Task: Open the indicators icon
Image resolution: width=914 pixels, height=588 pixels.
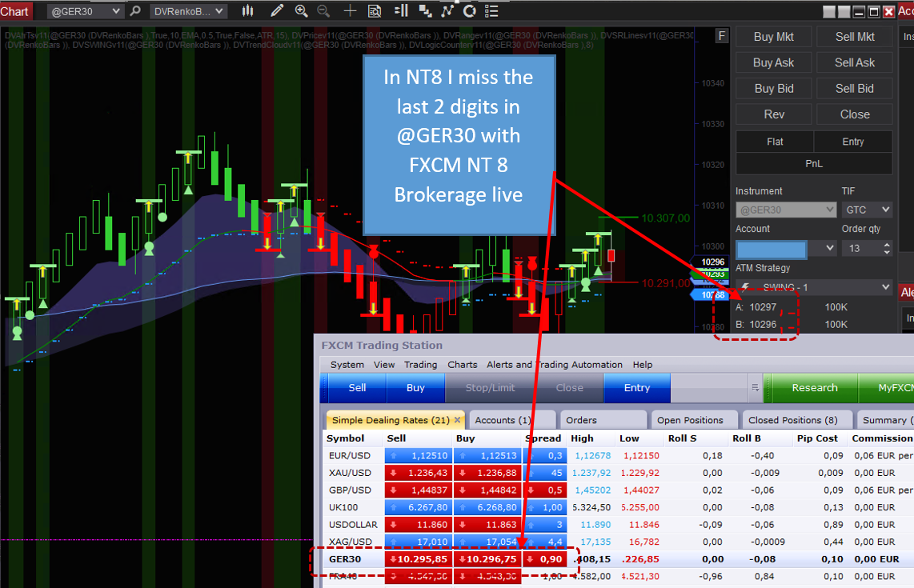Action: [447, 11]
